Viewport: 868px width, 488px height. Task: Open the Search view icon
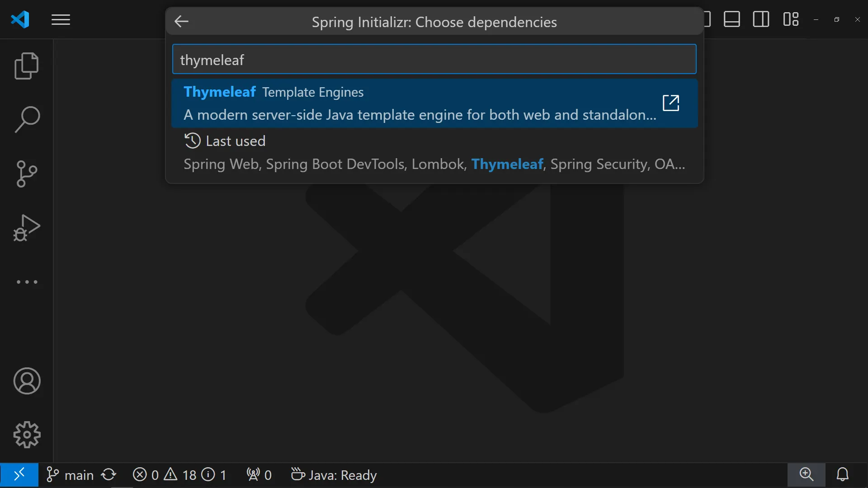pos(27,120)
